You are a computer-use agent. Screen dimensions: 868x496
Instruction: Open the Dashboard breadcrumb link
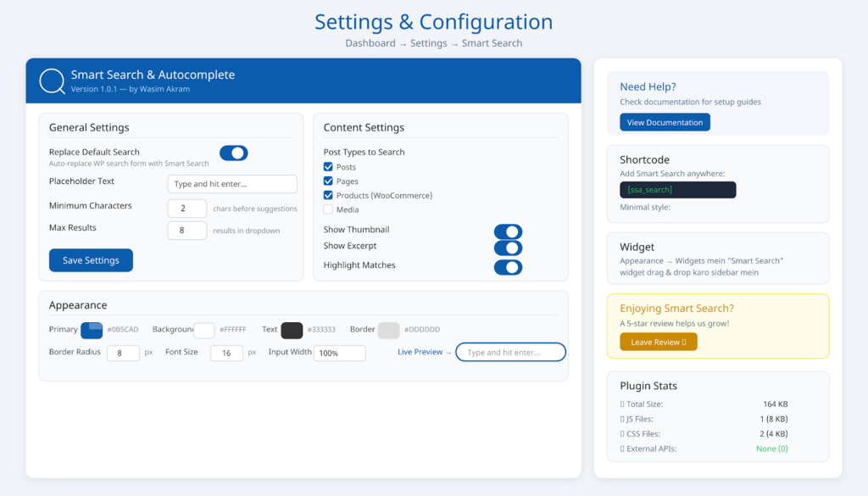370,42
